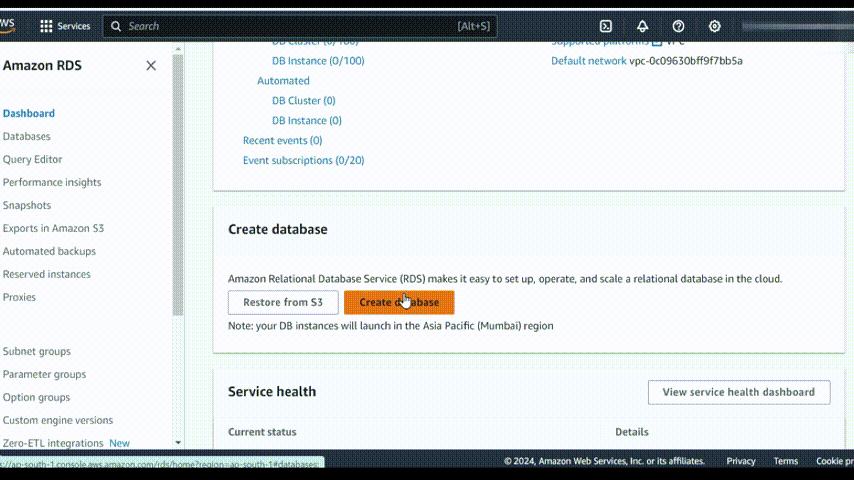Screen dimensions: 854x480
Task: Open the AWS Services grid menu
Action: pyautogui.click(x=46, y=26)
